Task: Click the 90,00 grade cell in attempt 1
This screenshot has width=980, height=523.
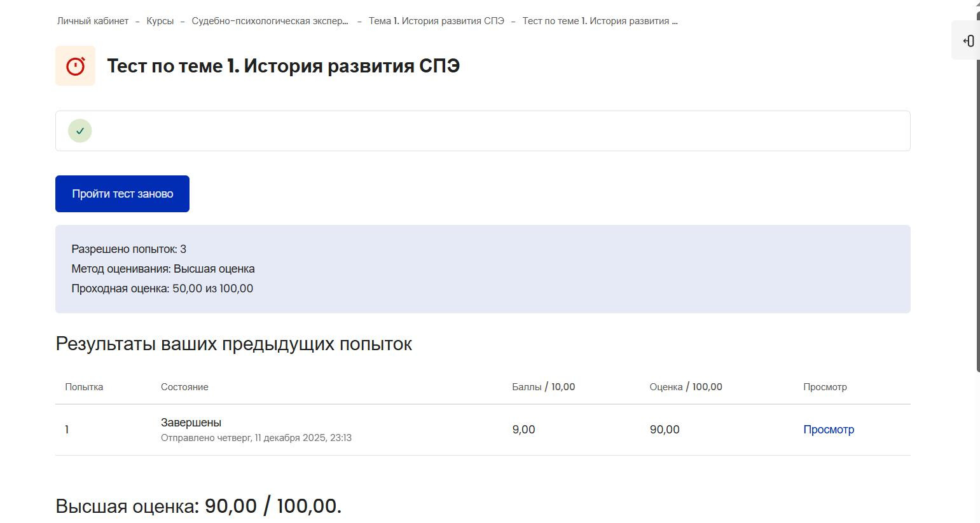Action: [665, 430]
